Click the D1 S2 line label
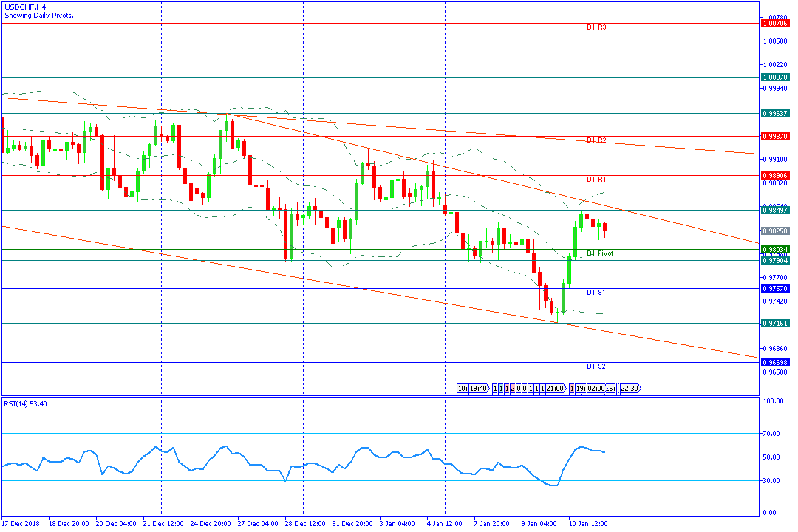798x532 pixels. pos(596,366)
